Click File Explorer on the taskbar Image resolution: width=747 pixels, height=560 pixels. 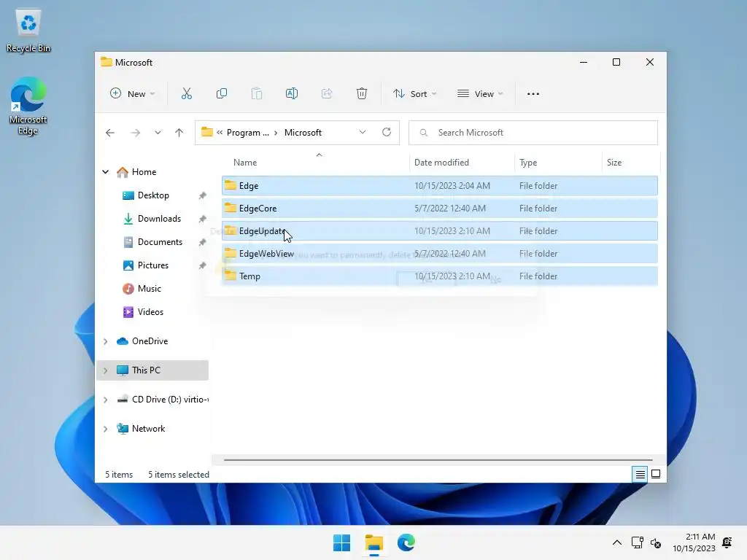(x=374, y=542)
